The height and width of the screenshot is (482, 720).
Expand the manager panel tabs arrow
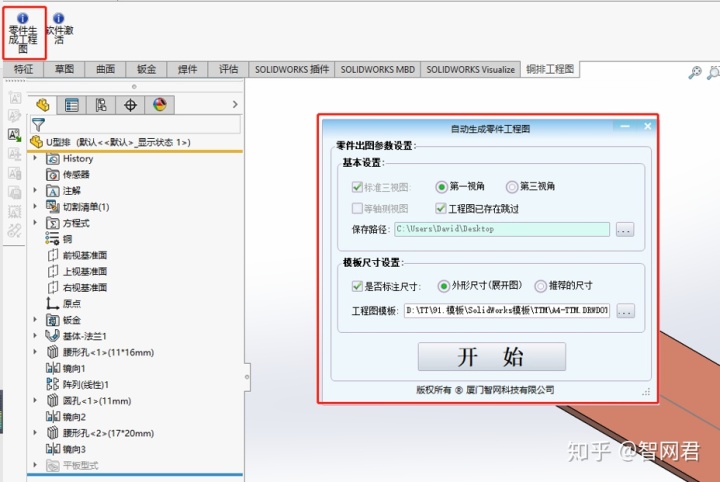(235, 105)
